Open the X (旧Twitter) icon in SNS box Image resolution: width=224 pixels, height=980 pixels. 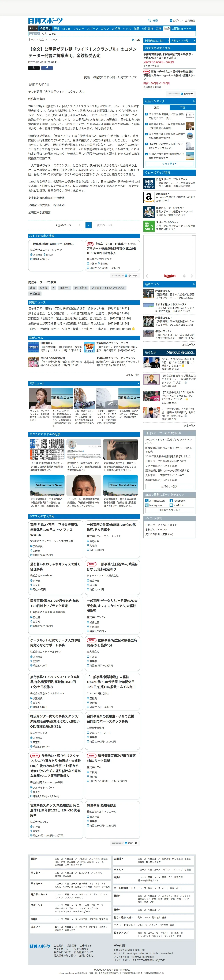pyautogui.click(x=147, y=501)
